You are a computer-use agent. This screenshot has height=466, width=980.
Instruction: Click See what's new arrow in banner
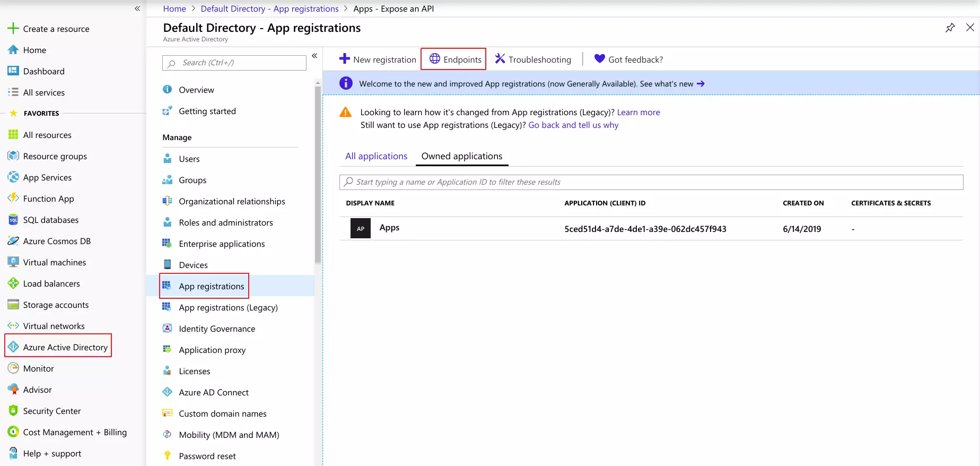coord(701,83)
